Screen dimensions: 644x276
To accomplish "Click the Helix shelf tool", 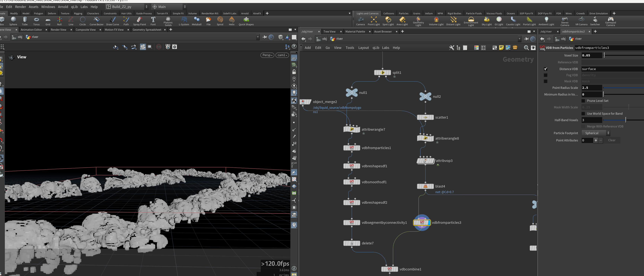I will [x=232, y=21].
